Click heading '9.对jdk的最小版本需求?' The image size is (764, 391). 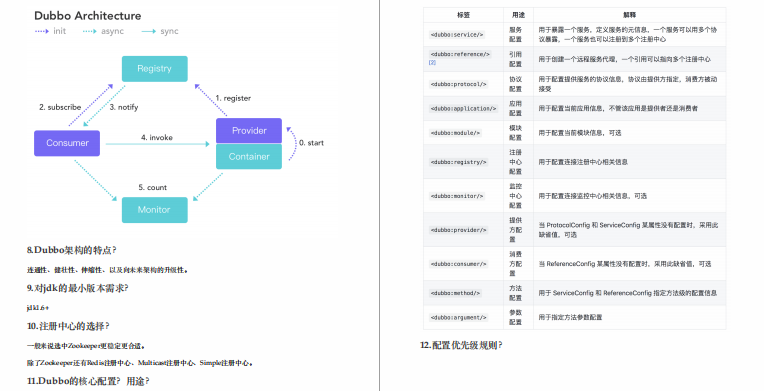point(77,288)
